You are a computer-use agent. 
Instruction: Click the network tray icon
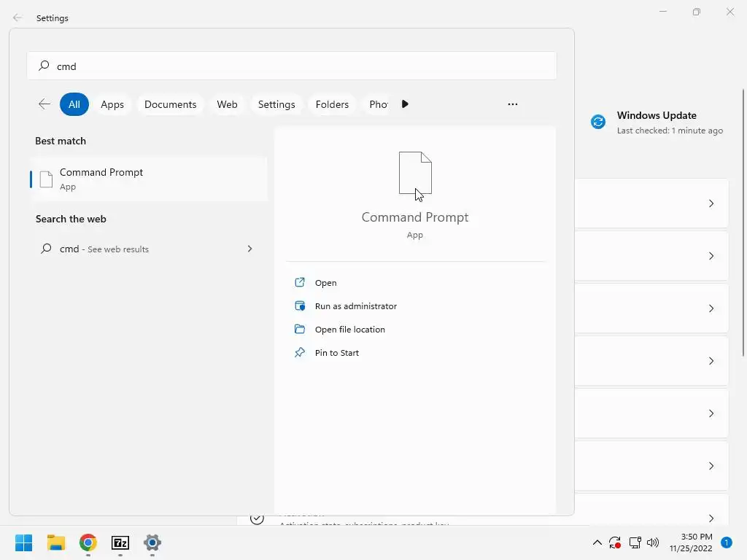click(635, 542)
